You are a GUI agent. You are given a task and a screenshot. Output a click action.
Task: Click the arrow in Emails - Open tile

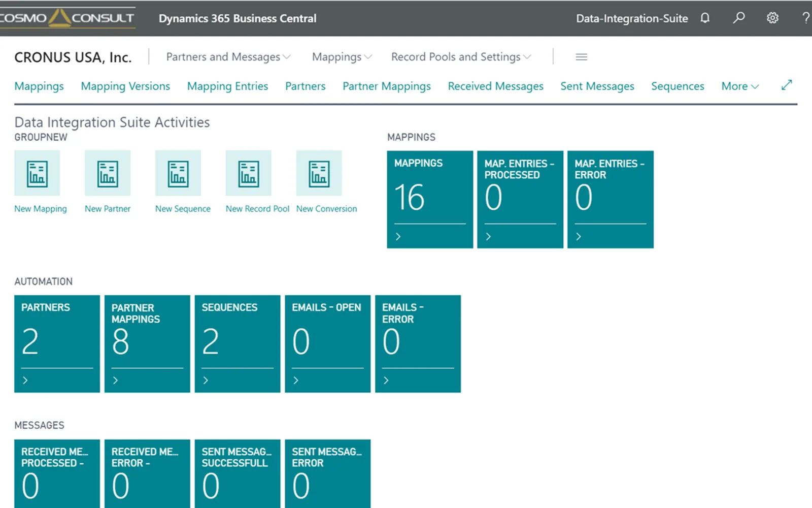pos(296,380)
